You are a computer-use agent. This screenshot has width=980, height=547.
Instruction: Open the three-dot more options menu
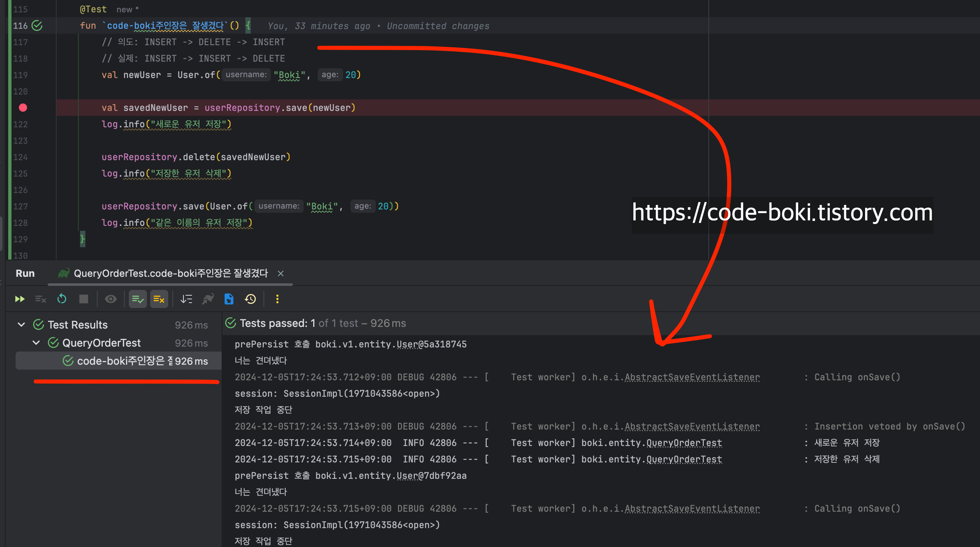277,299
